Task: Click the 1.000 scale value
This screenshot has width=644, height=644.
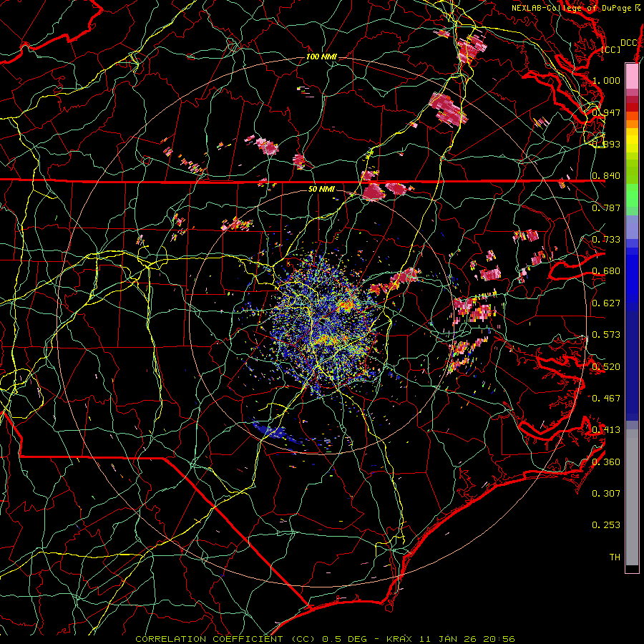Action: click(x=606, y=80)
